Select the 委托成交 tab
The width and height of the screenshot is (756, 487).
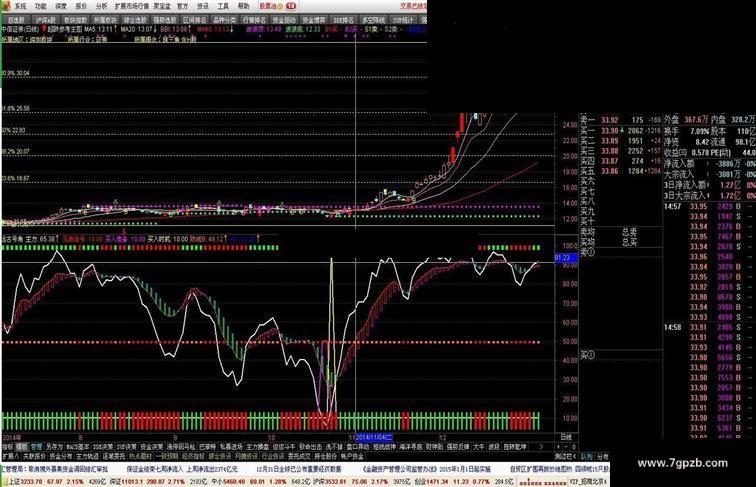click(299, 456)
